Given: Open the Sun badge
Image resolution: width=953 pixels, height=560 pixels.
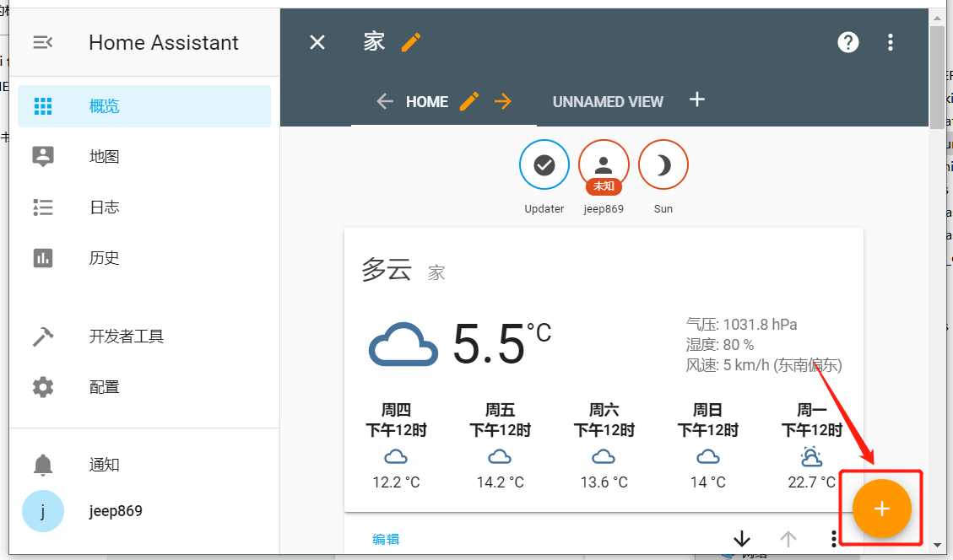Looking at the screenshot, I should (x=663, y=164).
